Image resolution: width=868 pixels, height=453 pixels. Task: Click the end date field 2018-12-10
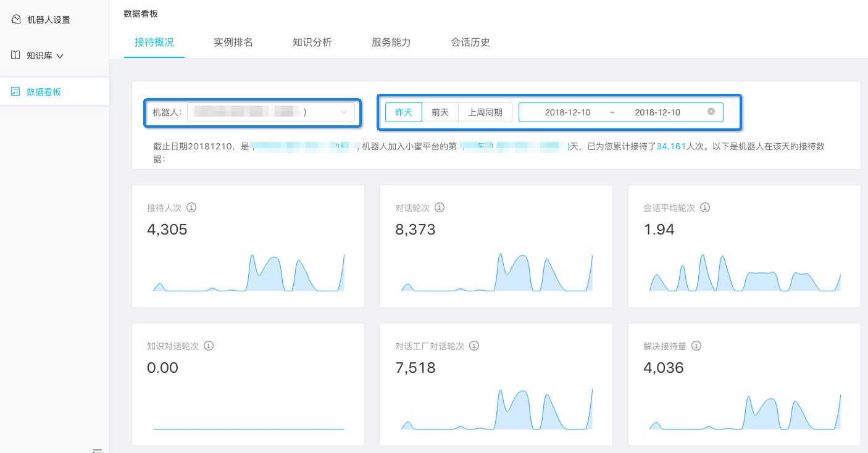click(657, 112)
